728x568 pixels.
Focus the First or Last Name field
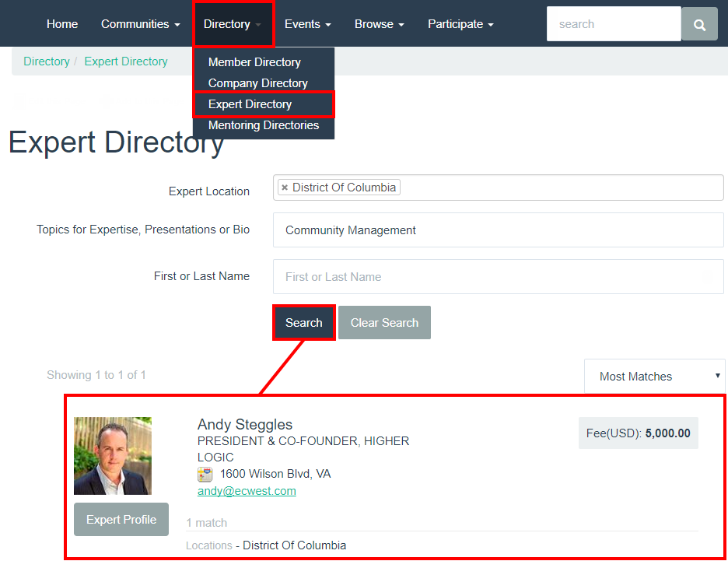click(499, 277)
